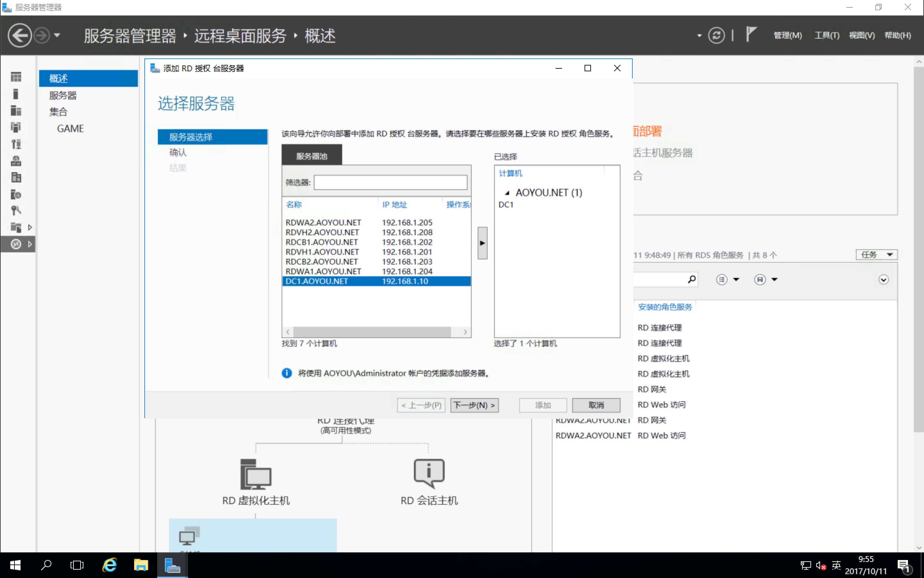Click 服务器选择 wizard step

(212, 137)
